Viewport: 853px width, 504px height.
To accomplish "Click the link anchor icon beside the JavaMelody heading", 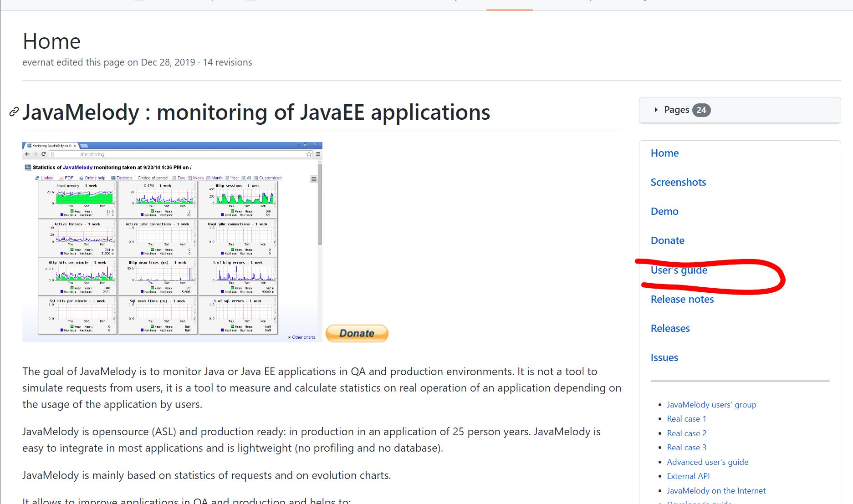I will [13, 112].
